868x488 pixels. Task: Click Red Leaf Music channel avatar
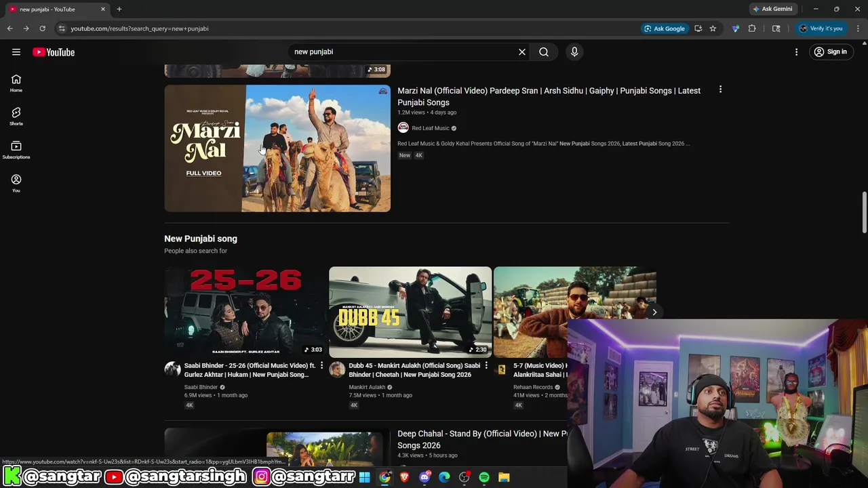pyautogui.click(x=403, y=127)
